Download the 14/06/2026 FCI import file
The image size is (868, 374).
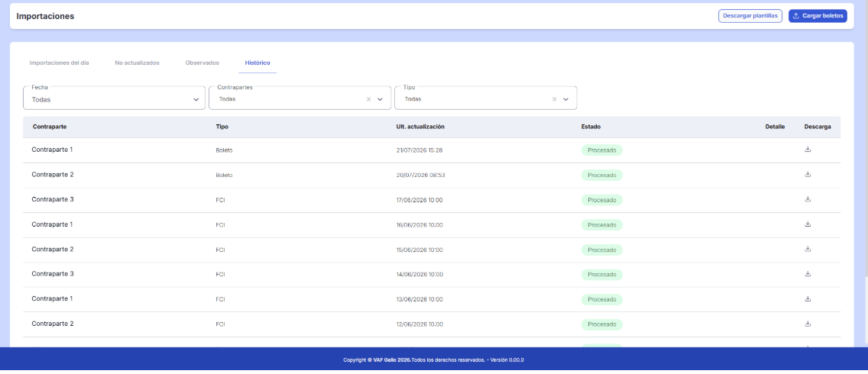(x=808, y=274)
